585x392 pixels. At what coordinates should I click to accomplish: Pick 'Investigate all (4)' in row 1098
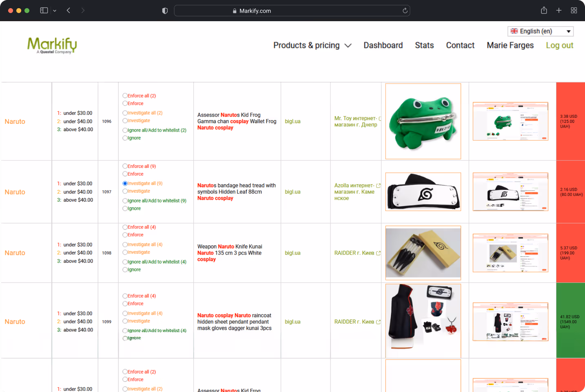125,244
